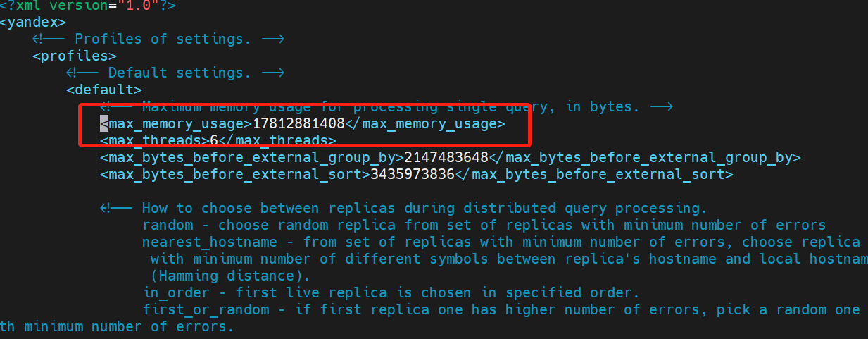Click 'in_order' in the comment text
The width and height of the screenshot is (868, 339).
(x=176, y=293)
